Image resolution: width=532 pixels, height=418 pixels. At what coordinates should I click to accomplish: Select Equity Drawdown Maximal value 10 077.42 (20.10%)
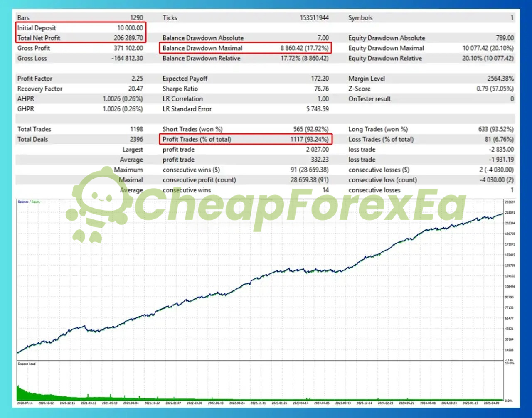pyautogui.click(x=488, y=48)
